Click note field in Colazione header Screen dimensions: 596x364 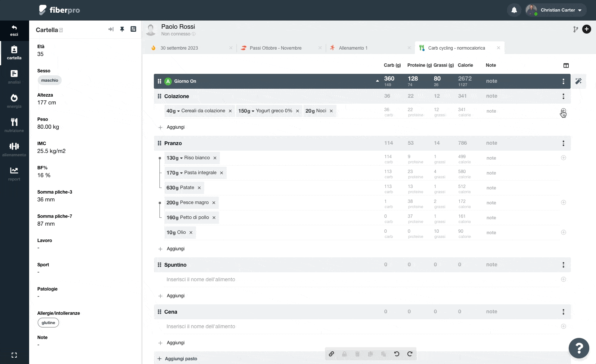click(x=491, y=96)
